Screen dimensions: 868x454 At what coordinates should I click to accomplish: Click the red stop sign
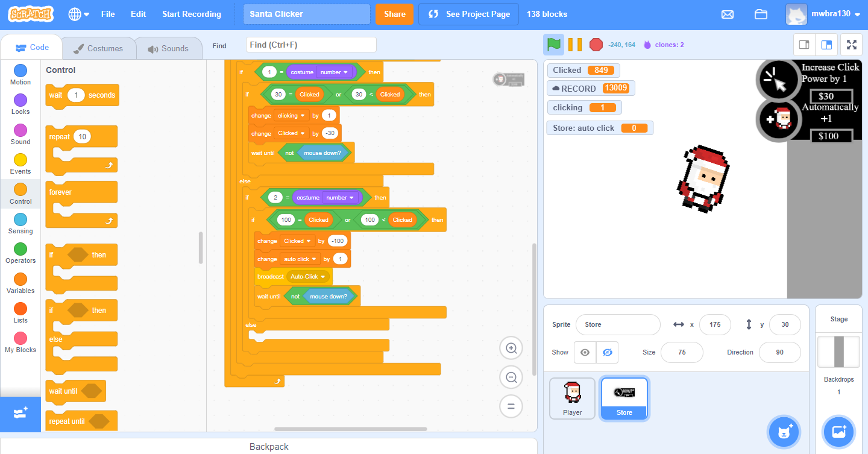[596, 45]
